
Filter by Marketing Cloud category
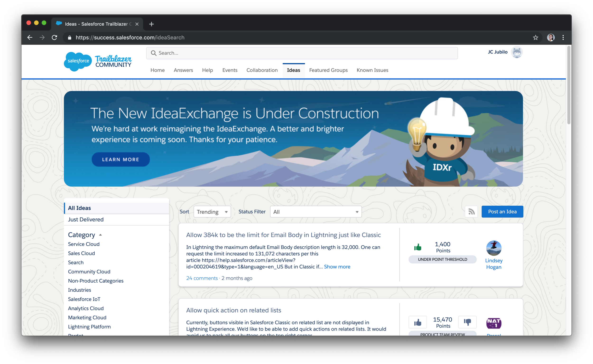[87, 318]
